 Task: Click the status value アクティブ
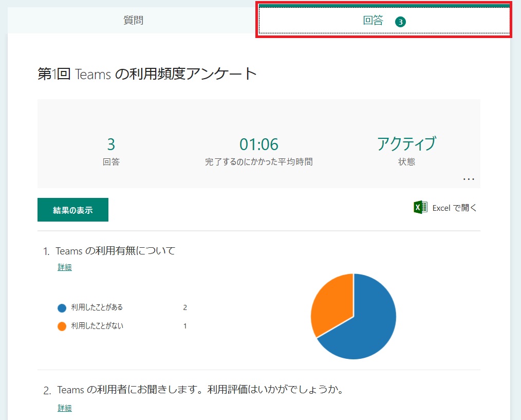point(406,143)
